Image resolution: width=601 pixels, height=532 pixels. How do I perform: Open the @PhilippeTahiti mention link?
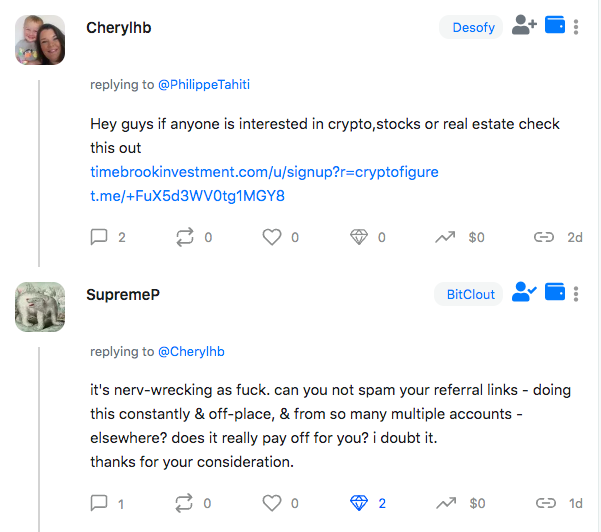[x=204, y=85]
